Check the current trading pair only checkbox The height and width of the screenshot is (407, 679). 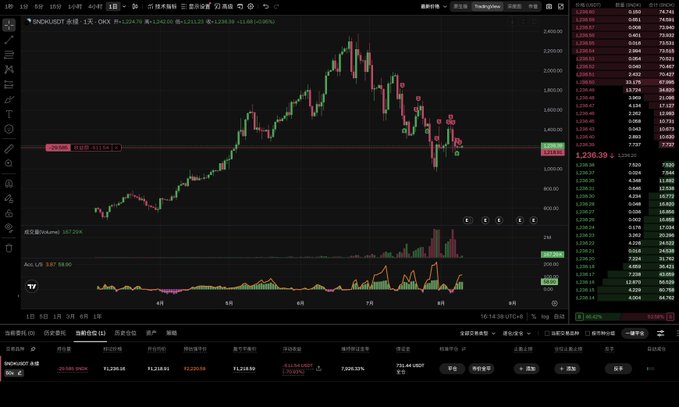[x=547, y=333]
